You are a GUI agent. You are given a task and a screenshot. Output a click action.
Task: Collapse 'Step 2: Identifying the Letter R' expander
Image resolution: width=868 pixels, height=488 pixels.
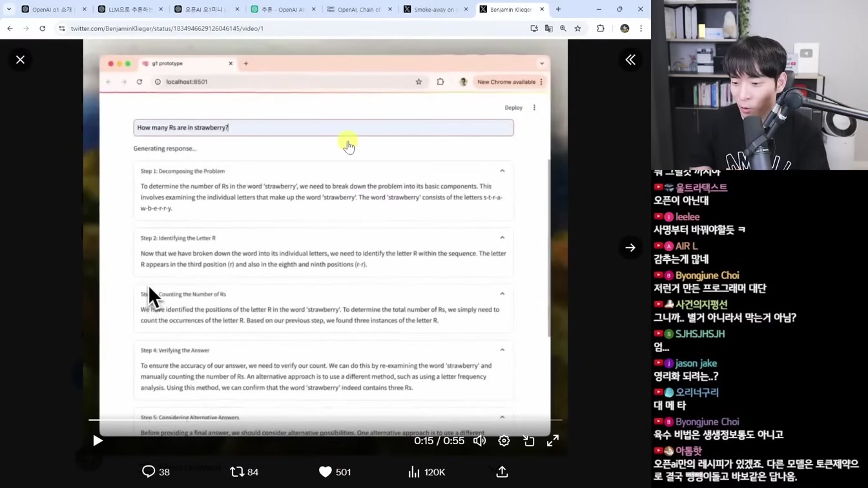(502, 238)
